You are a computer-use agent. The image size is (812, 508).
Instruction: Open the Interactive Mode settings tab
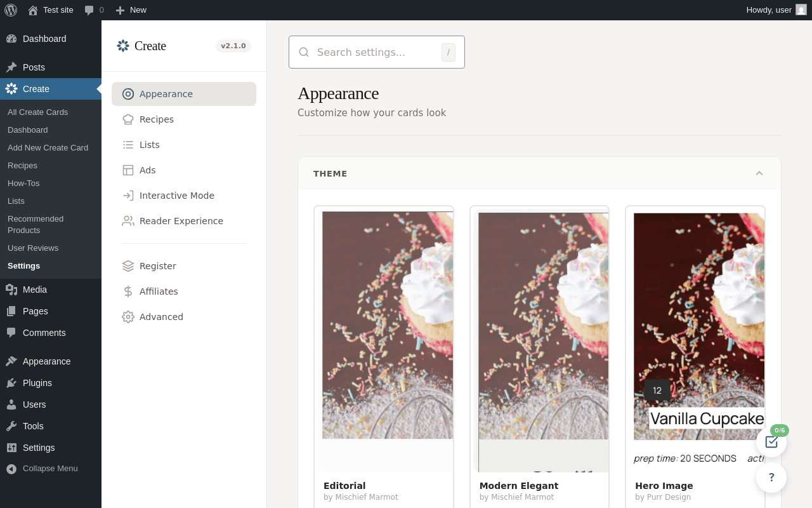[x=176, y=196]
